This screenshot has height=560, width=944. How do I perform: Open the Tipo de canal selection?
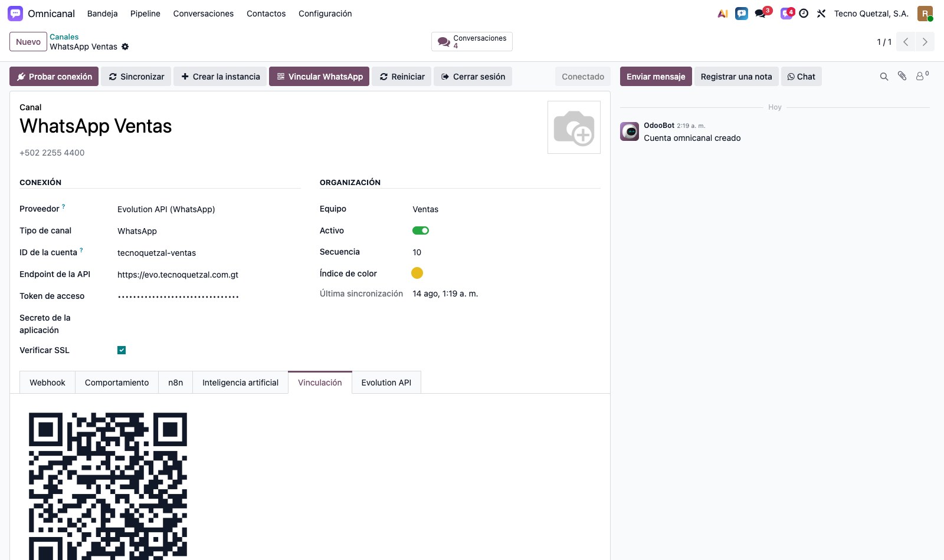pyautogui.click(x=209, y=231)
